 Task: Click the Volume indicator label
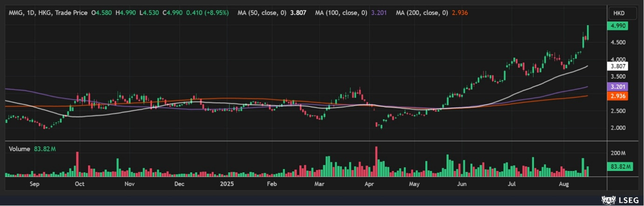click(19, 149)
